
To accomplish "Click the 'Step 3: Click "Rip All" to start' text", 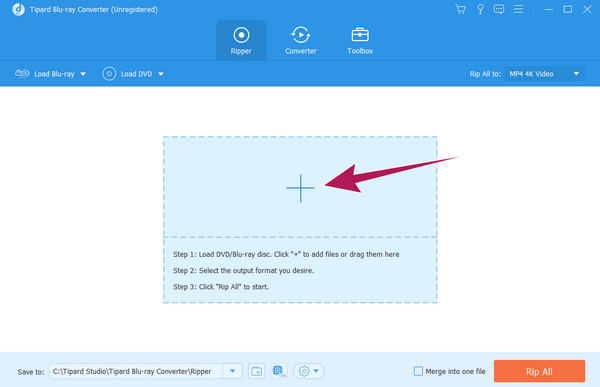I will [x=221, y=287].
